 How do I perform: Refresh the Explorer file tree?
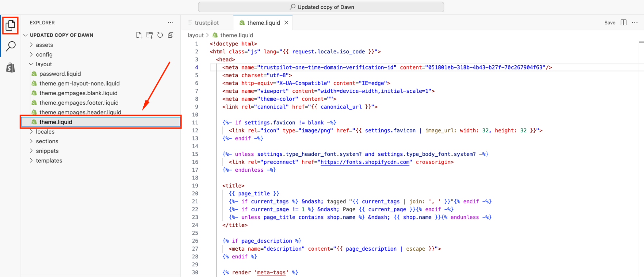coord(160,35)
